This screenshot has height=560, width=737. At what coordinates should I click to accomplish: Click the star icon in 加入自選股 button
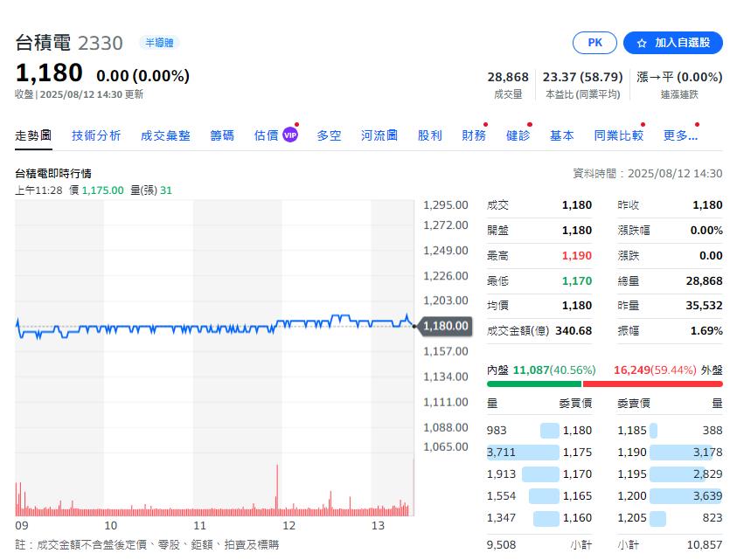pyautogui.click(x=642, y=43)
